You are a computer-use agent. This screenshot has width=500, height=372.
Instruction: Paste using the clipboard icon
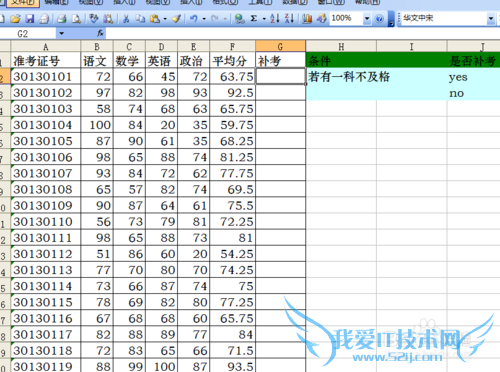(x=155, y=19)
